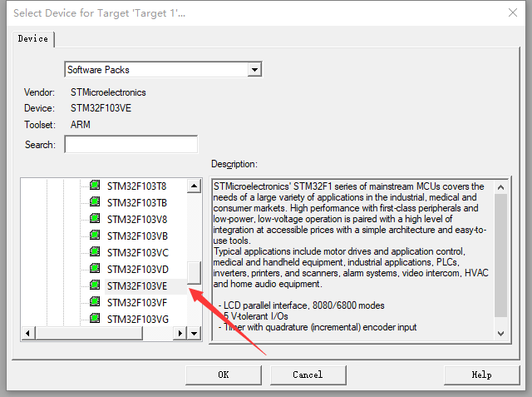Click device list scroll down arrow
This screenshot has height=397, width=532.
click(194, 334)
